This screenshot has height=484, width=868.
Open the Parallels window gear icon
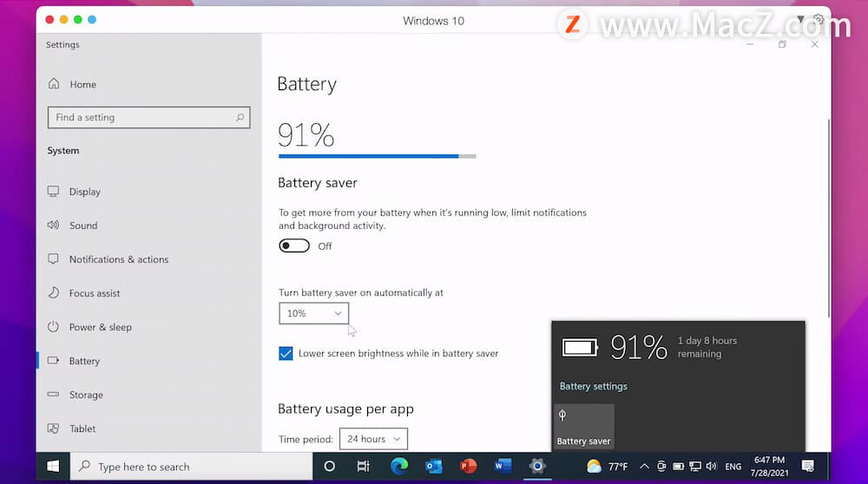(x=819, y=19)
